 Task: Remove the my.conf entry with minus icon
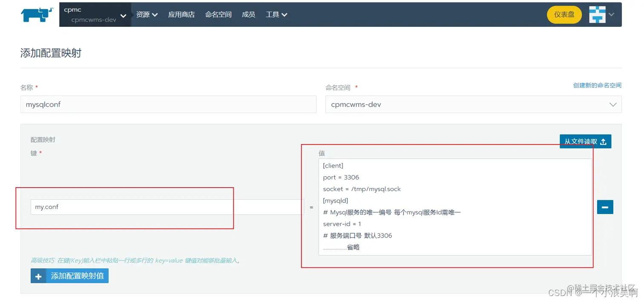click(x=605, y=207)
